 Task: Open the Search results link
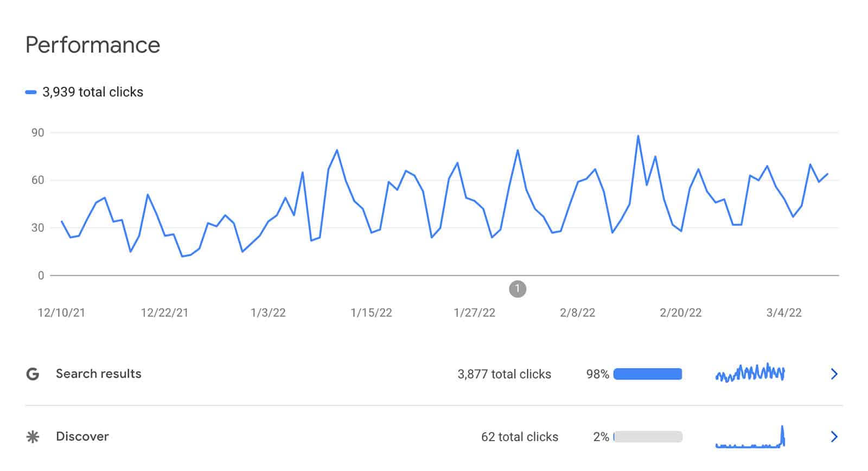[x=98, y=374]
